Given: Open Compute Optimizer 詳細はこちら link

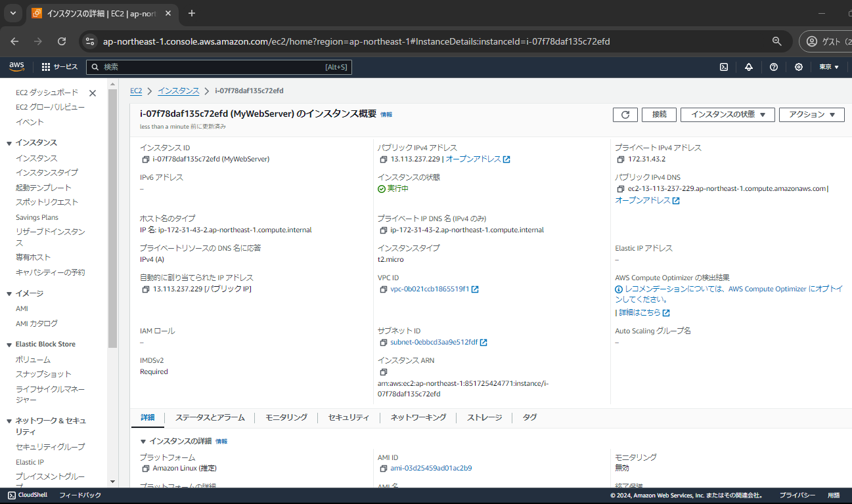Looking at the screenshot, I should pyautogui.click(x=644, y=312).
